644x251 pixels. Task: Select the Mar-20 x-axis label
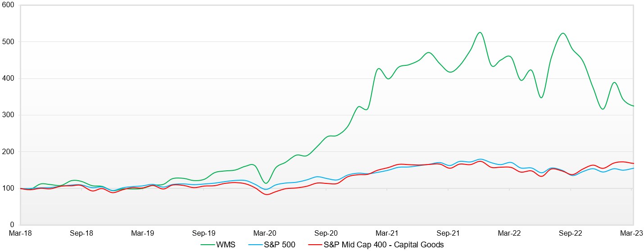(265, 233)
